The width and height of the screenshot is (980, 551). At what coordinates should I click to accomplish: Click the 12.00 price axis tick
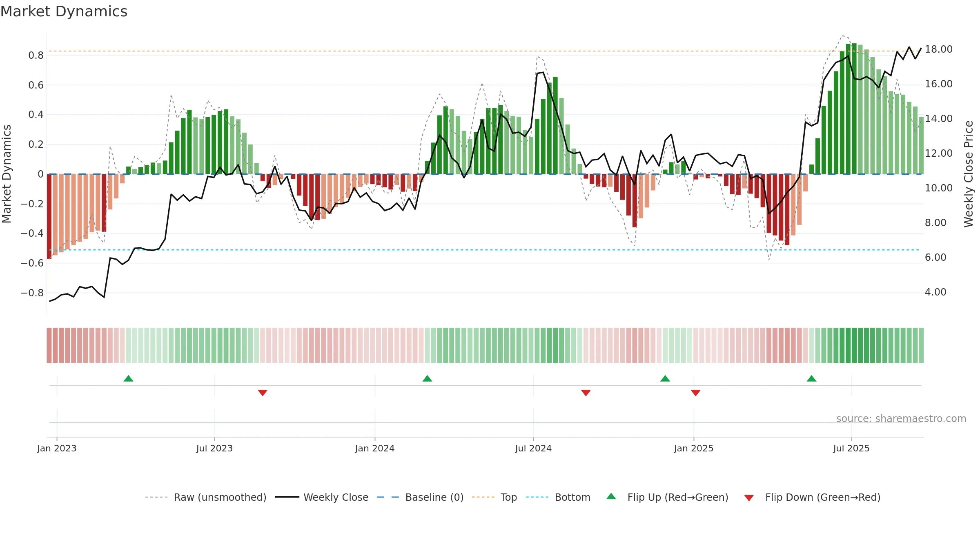(939, 153)
